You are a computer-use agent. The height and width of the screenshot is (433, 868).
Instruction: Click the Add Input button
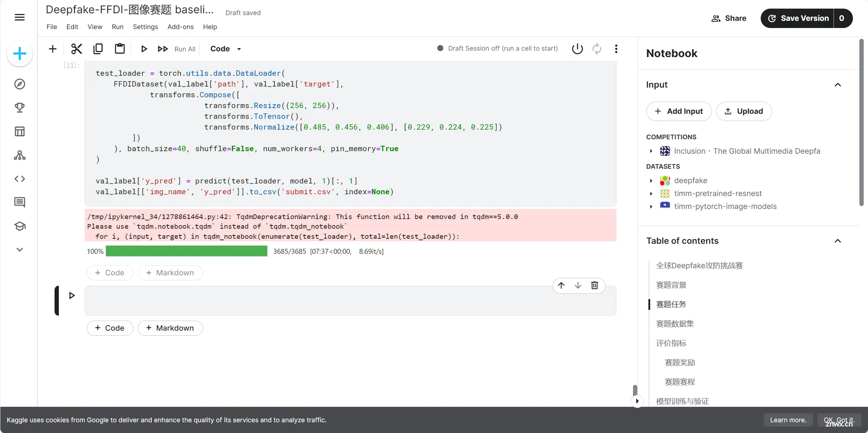[679, 111]
